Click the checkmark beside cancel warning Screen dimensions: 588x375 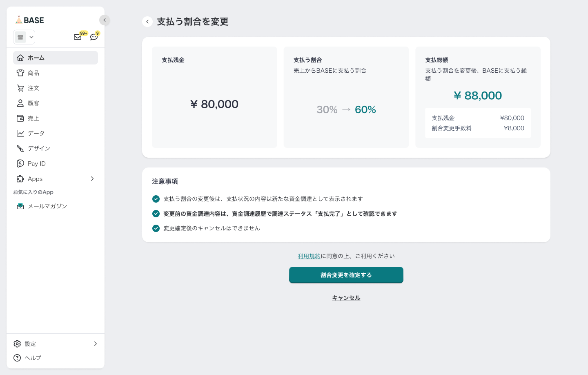(x=156, y=228)
